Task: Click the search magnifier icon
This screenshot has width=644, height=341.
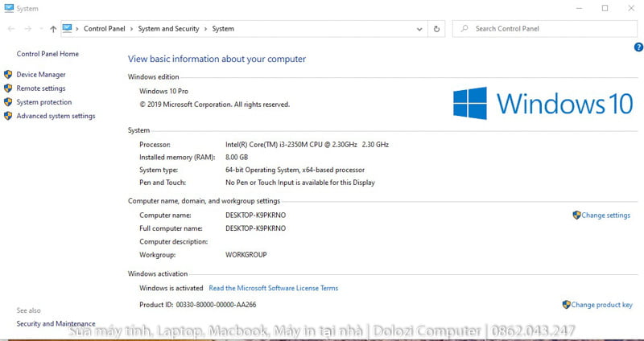Action: pyautogui.click(x=464, y=29)
